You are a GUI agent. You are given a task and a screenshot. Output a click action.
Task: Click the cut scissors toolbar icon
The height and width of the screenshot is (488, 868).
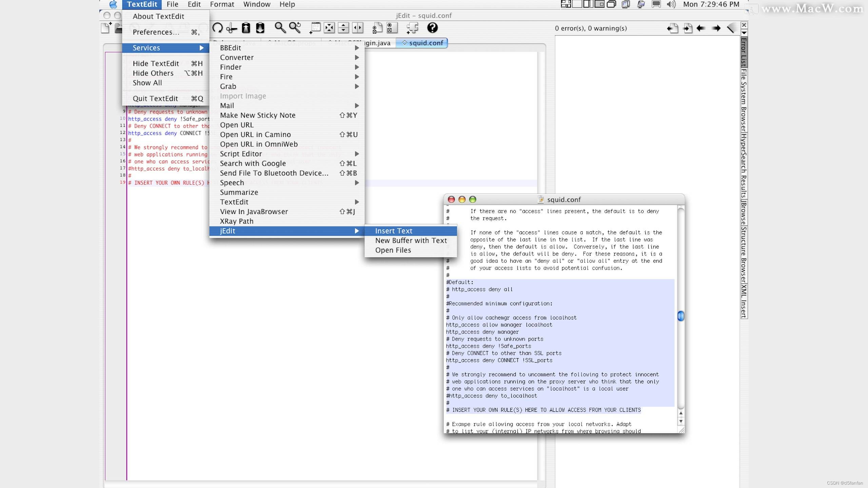pos(232,28)
